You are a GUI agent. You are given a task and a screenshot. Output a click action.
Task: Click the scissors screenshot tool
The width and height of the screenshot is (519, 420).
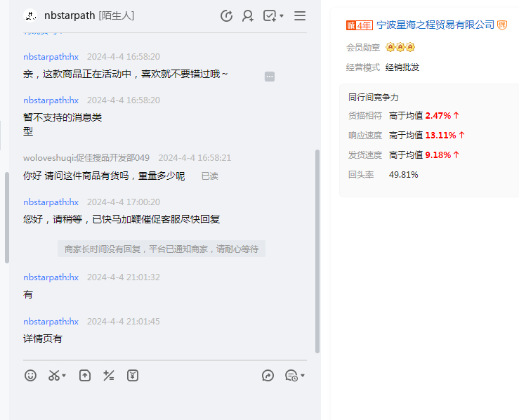[x=54, y=376]
